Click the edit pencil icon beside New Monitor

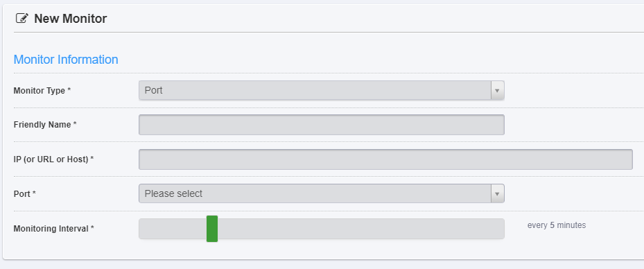click(21, 18)
